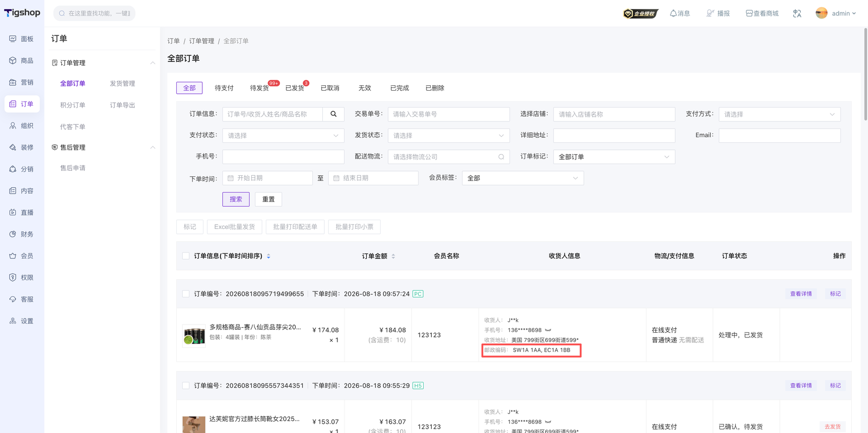The image size is (868, 433).
Task: Collapse the 订单管理 menu group
Action: coord(152,63)
